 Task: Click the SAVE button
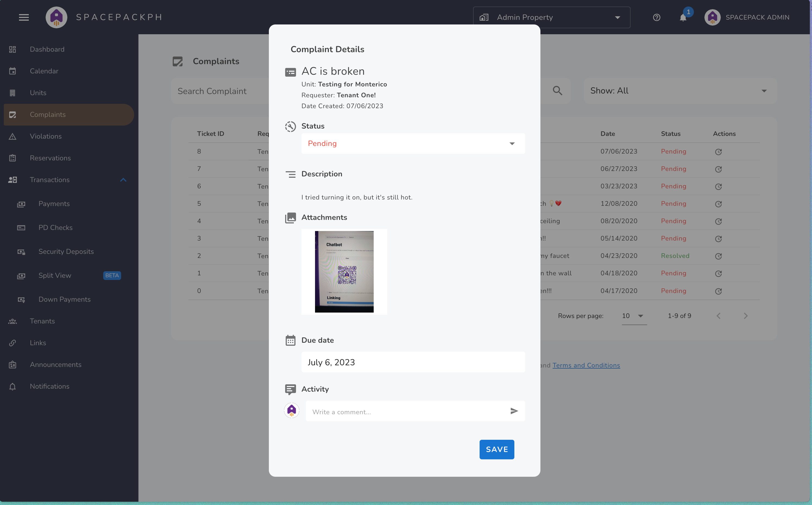[497, 450]
